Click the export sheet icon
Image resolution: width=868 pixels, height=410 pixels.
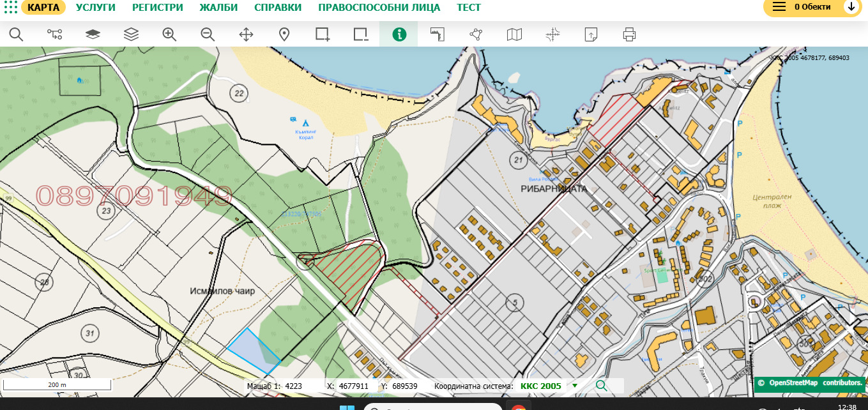point(591,34)
